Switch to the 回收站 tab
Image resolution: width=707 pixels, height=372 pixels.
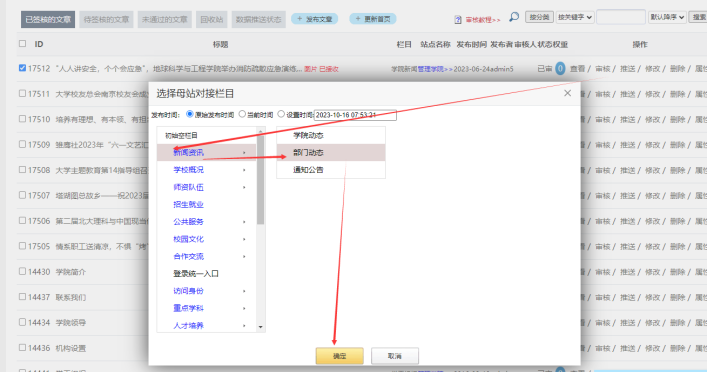point(212,19)
